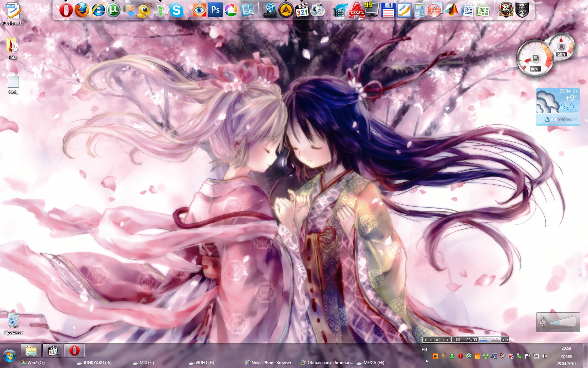588x368 pixels.
Task: Open the Recycle Bin on desktop
Action: pos(13,323)
